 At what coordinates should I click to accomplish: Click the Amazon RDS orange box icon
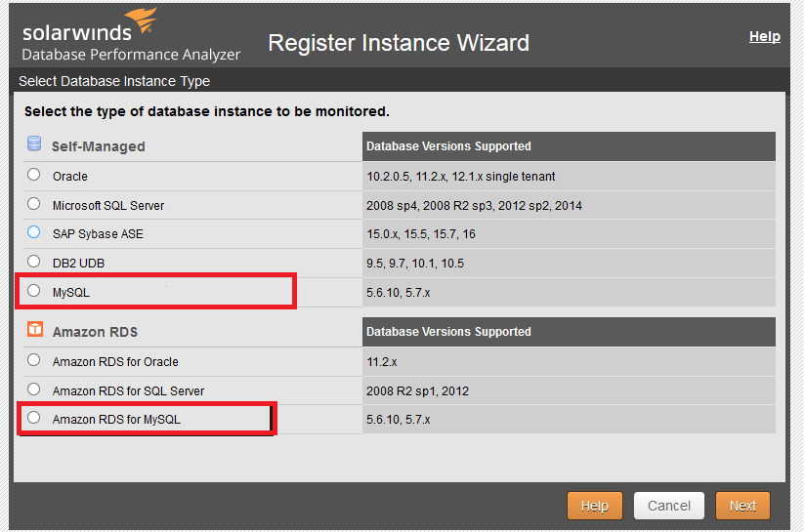click(35, 329)
